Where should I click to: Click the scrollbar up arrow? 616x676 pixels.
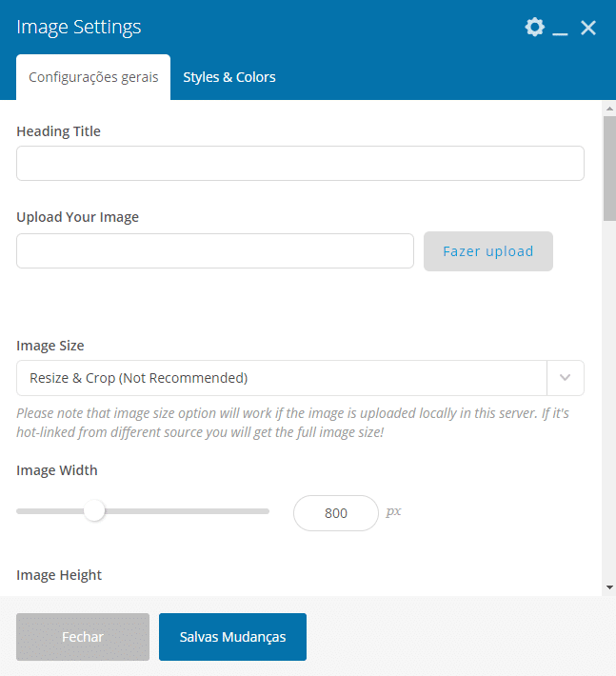pyautogui.click(x=609, y=109)
